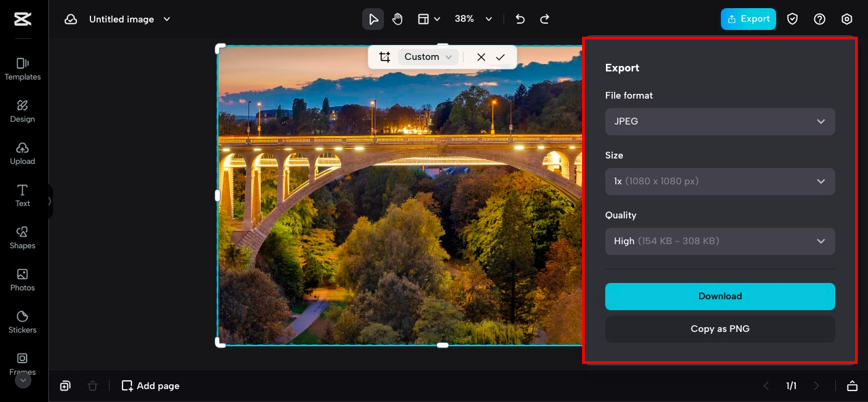Click the Export button
868x402 pixels.
point(748,19)
